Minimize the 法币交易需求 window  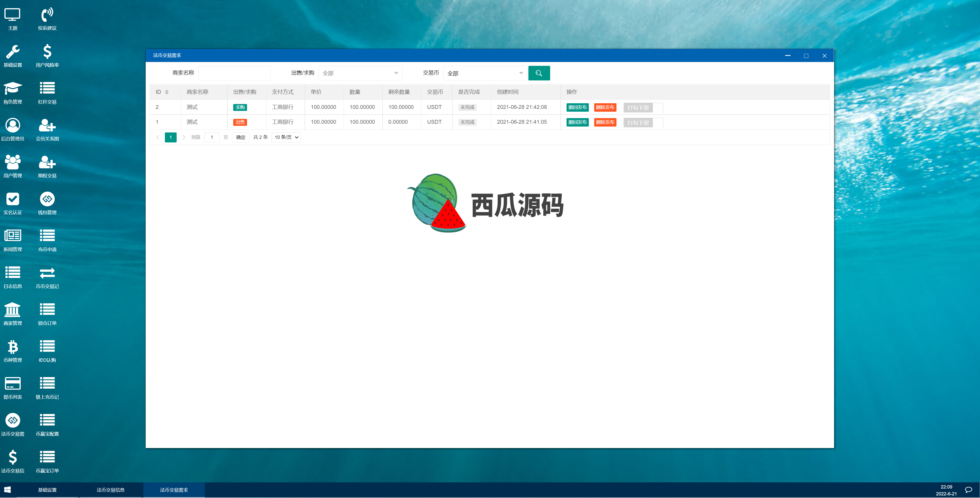[787, 56]
